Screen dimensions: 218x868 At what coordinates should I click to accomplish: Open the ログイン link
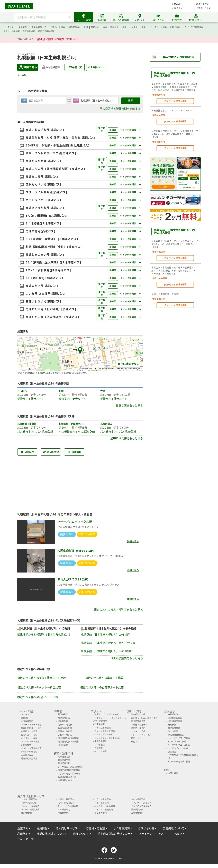(178, 8)
